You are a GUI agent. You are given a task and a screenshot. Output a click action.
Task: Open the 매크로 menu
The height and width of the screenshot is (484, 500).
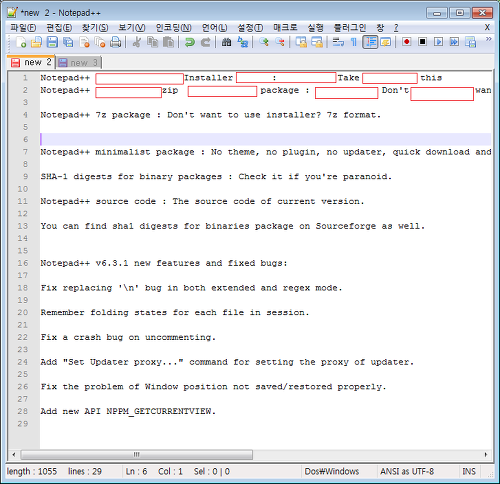point(285,28)
